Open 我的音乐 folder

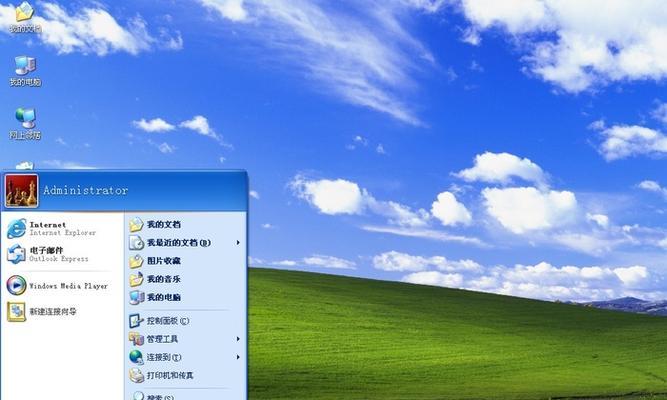pyautogui.click(x=155, y=279)
